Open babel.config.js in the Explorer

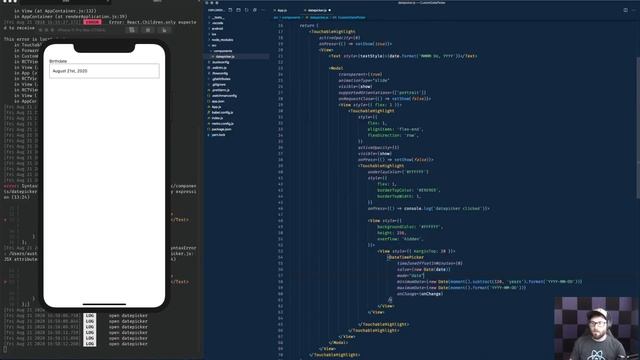(x=222, y=112)
